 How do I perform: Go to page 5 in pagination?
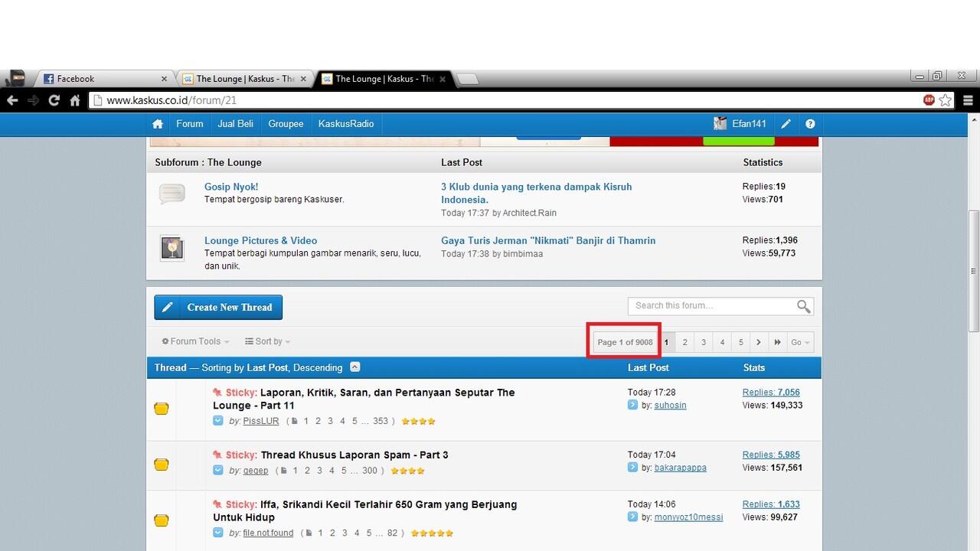pyautogui.click(x=740, y=342)
